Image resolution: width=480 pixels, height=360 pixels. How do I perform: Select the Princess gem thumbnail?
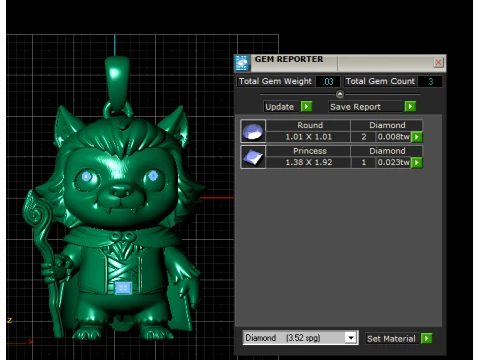pos(253,157)
